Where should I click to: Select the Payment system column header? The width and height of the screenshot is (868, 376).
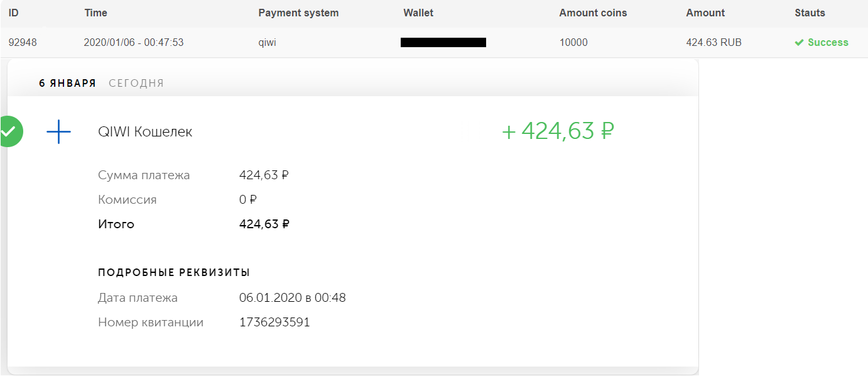[298, 13]
